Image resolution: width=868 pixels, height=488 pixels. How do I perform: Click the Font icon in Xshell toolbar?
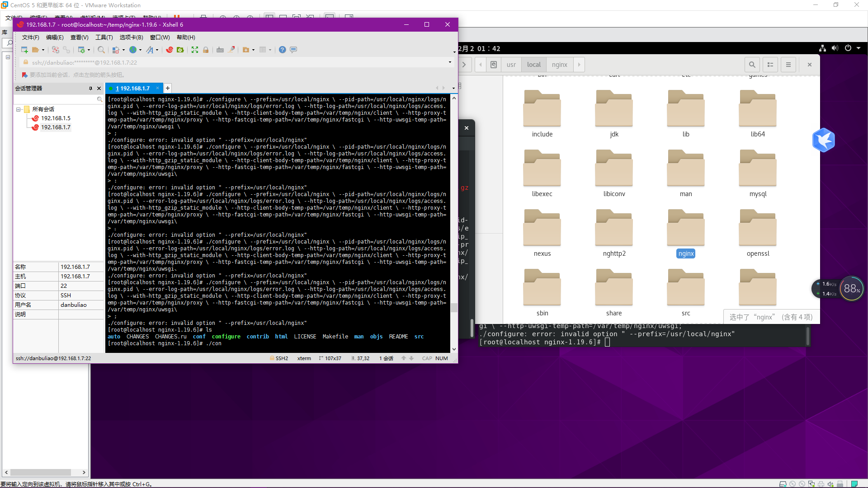click(150, 50)
